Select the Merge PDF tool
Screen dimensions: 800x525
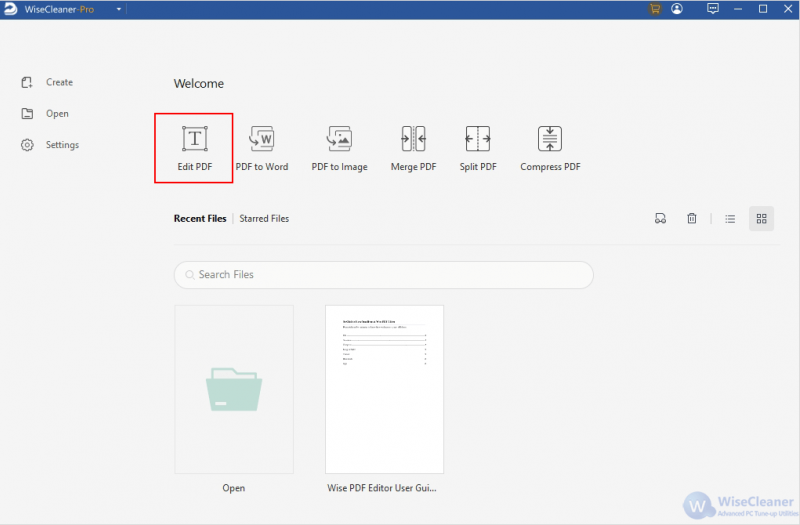pos(413,148)
